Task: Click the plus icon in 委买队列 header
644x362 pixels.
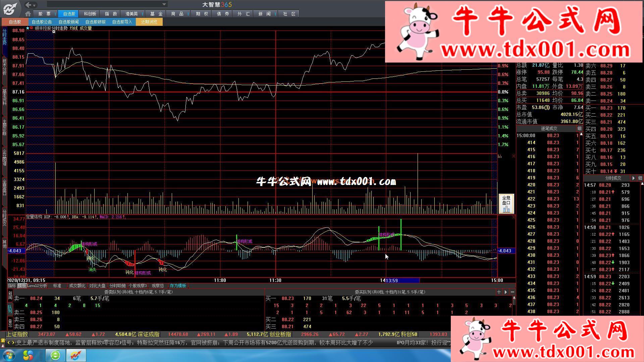Action: tap(499, 292)
